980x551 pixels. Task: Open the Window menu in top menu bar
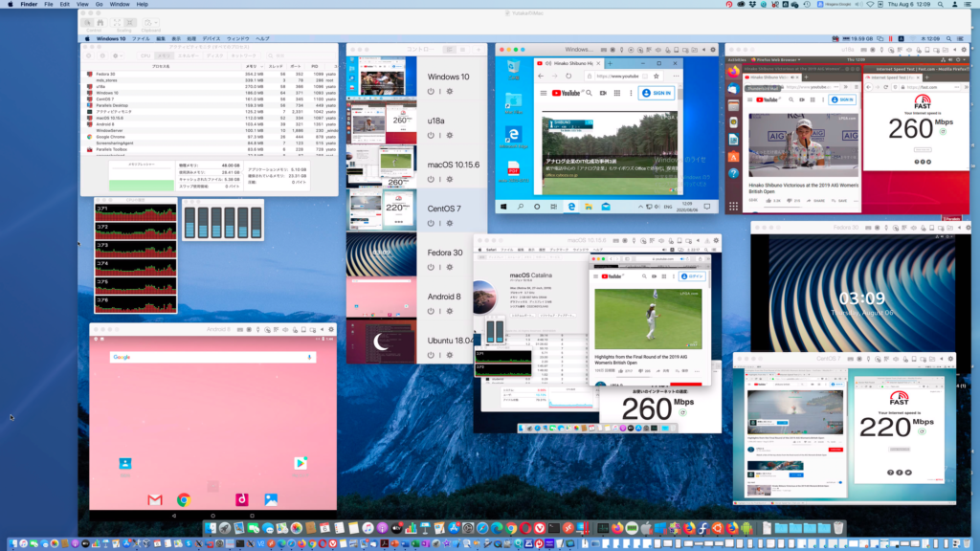pyautogui.click(x=120, y=5)
